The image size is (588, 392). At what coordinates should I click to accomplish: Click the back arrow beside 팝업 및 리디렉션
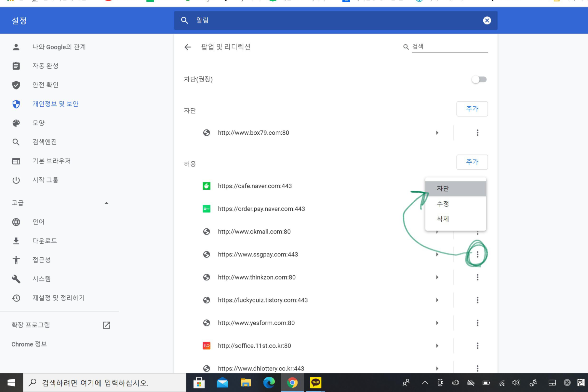188,47
